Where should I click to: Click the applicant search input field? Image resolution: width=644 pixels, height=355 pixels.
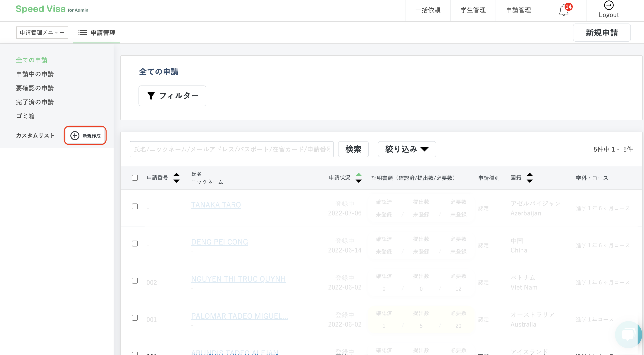pos(231,149)
